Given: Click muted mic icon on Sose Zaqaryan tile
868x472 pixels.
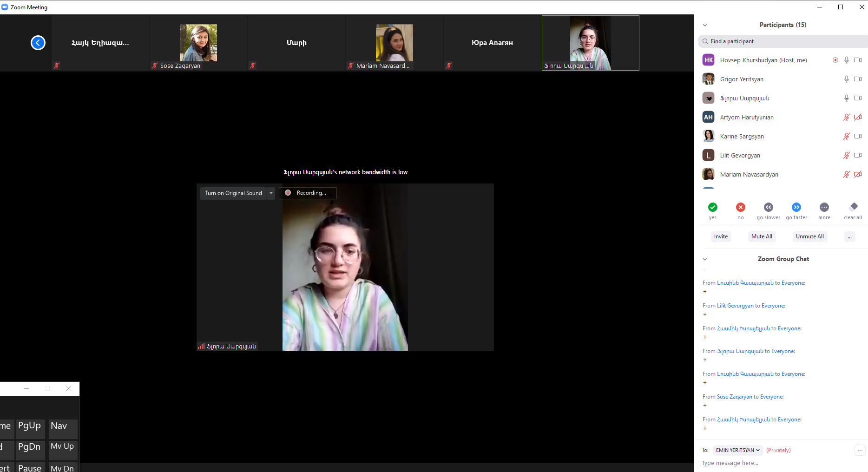Looking at the screenshot, I should pyautogui.click(x=155, y=66).
